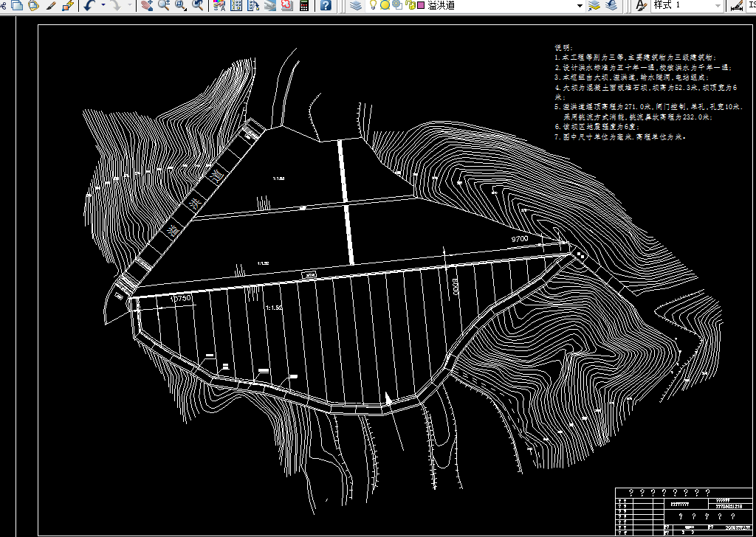This screenshot has width=756, height=537.
Task: Open the Markup Set Manager icon
Action: (x=287, y=5)
